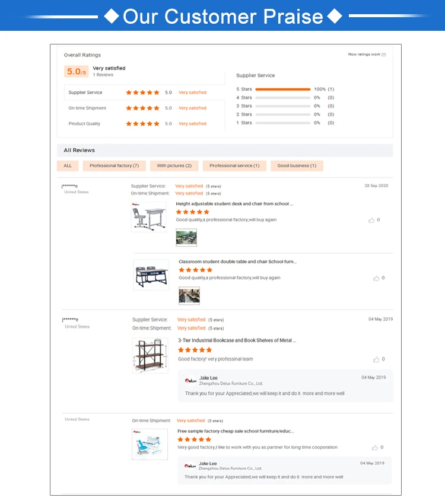View review photo under classroom double table
445x504 pixels.
pos(189,296)
